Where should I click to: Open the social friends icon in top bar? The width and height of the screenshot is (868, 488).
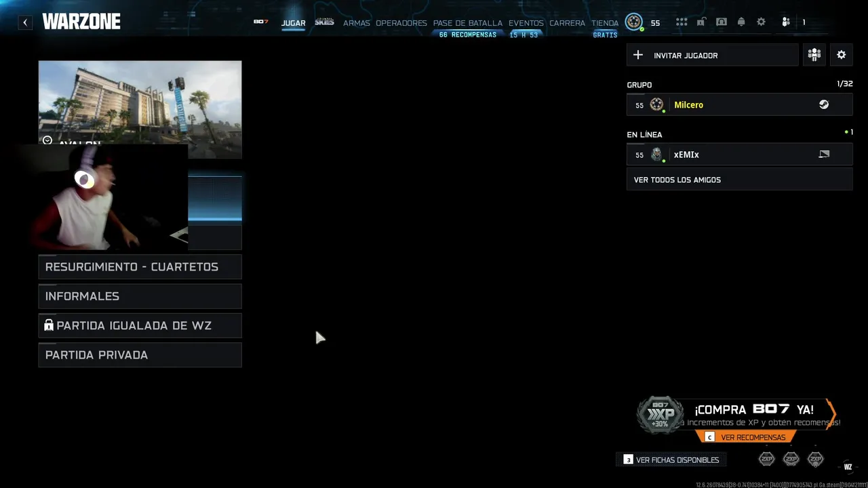coord(786,22)
